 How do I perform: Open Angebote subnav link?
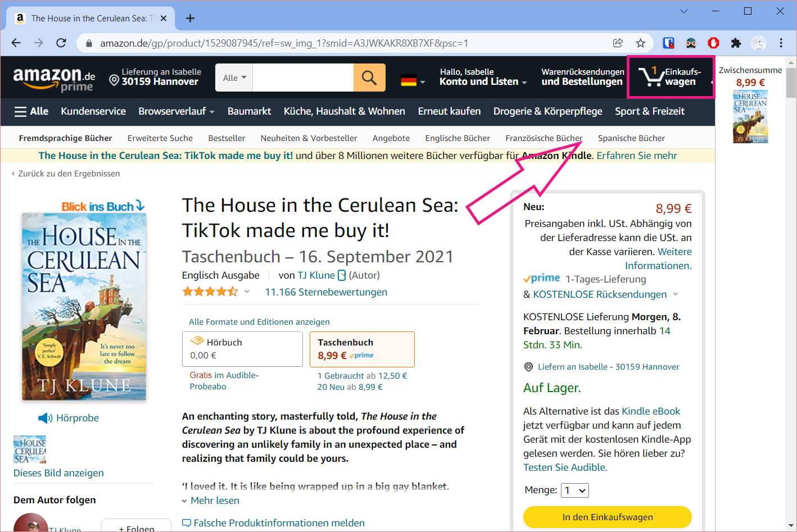391,138
